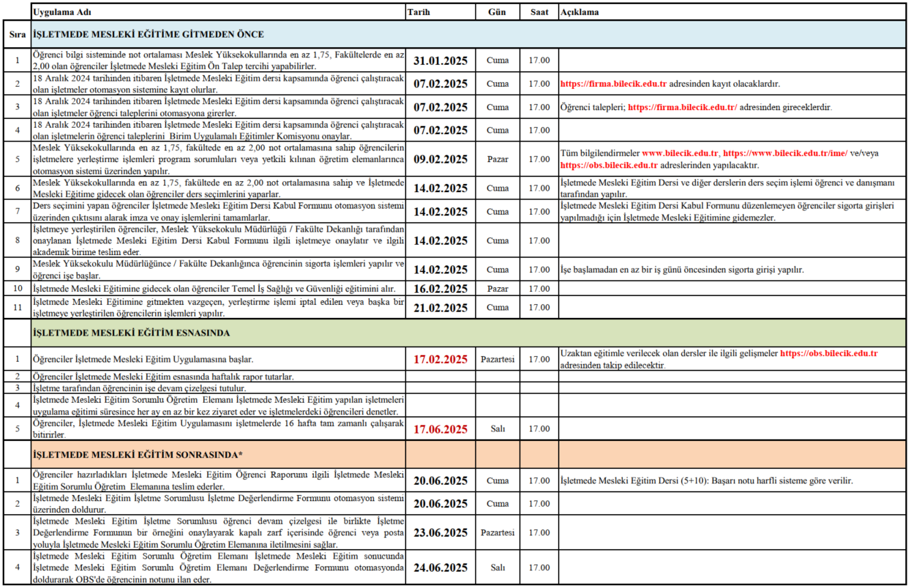908x588 pixels.
Task: Click the 'Tarih' column header
Action: point(418,13)
